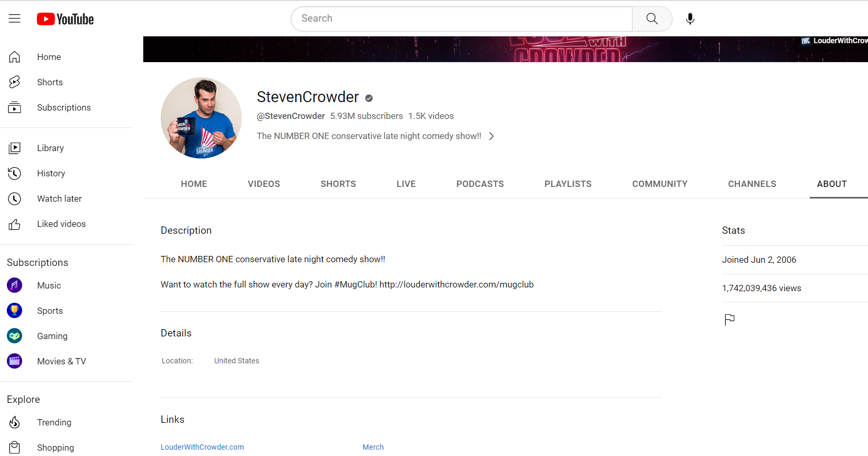Viewport: 868px width, 456px height.
Task: Start voice search with microphone icon
Action: (690, 19)
